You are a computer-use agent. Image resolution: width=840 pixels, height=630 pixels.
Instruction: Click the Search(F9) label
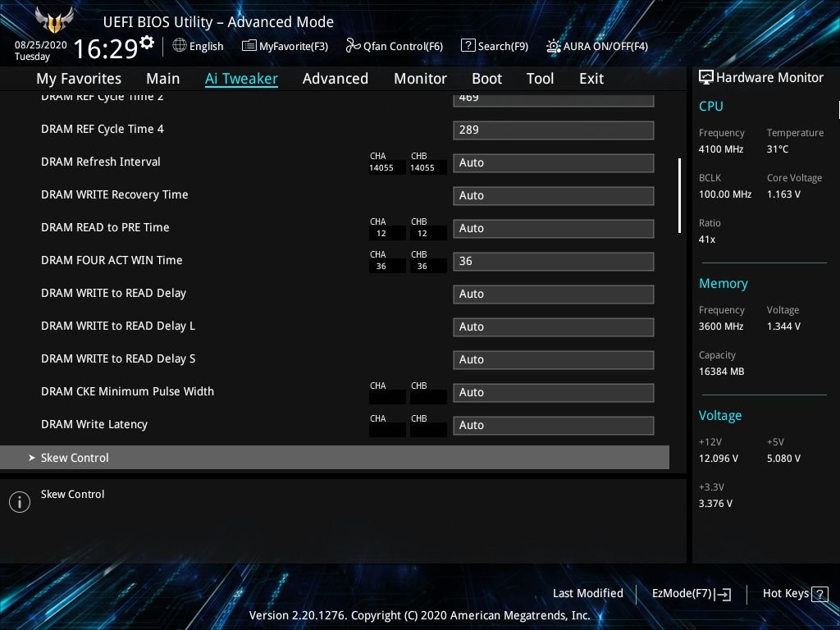pos(503,46)
